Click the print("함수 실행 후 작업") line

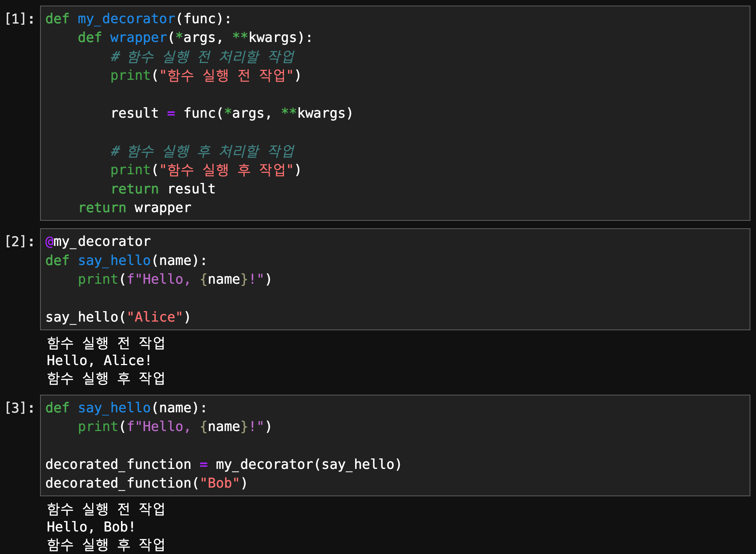205,170
